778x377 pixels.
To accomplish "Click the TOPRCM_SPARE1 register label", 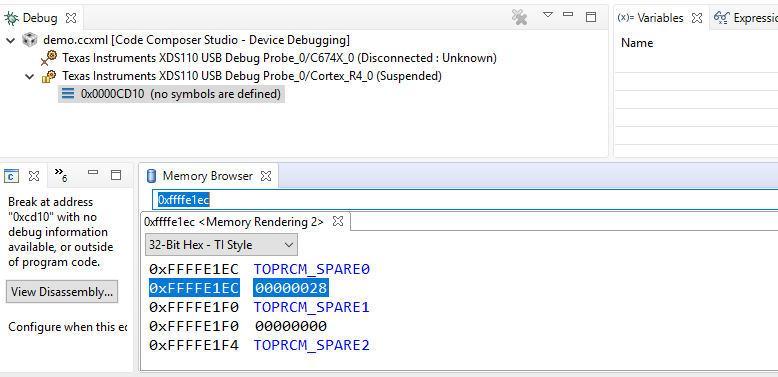I will (x=312, y=308).
